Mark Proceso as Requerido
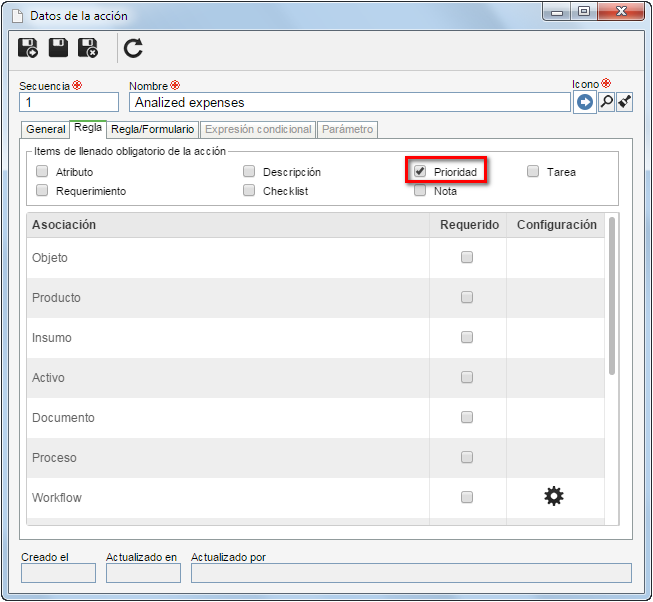The height and width of the screenshot is (602, 653). 467,457
